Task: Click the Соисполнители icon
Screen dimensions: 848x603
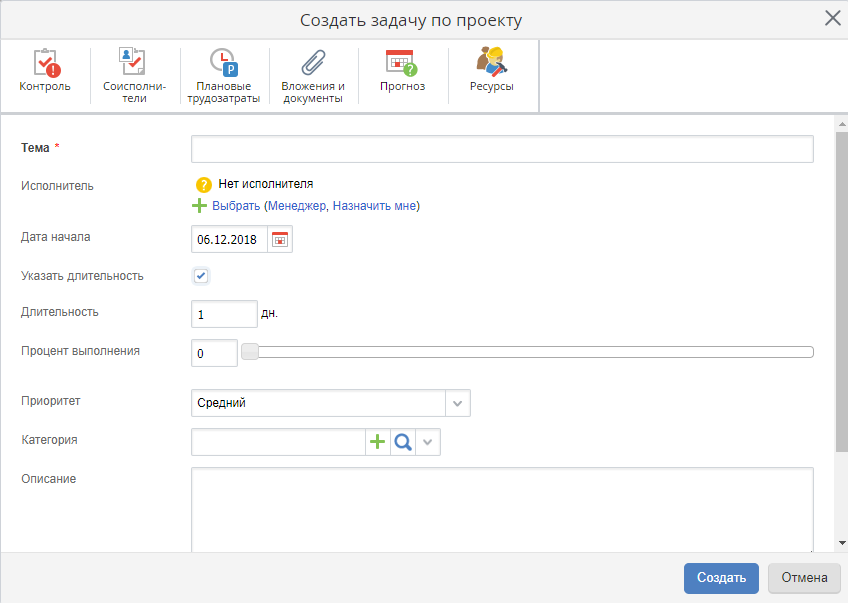Action: (x=133, y=64)
